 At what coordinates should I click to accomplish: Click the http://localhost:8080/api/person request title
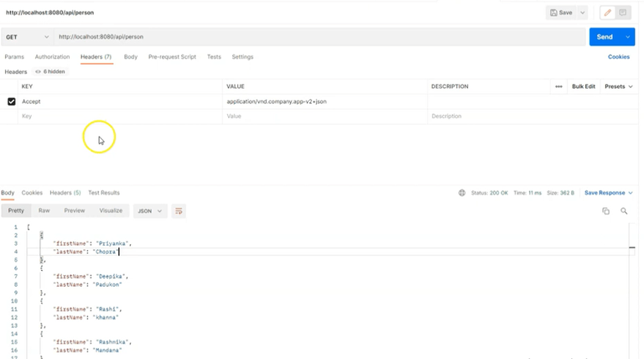(x=49, y=13)
